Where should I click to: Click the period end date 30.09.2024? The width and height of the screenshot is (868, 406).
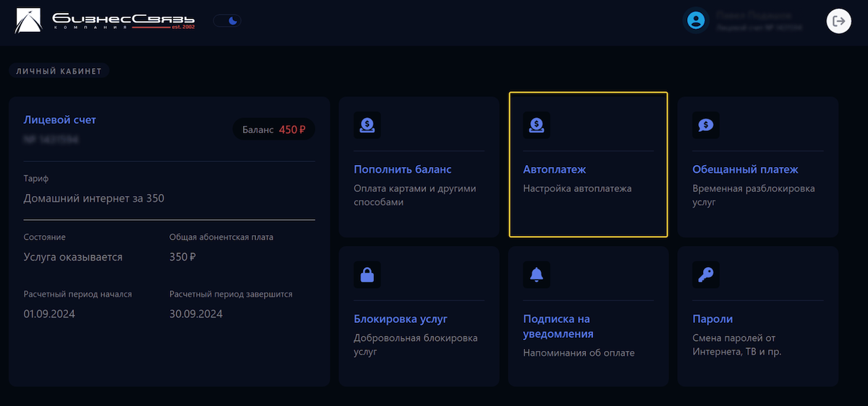pos(196,314)
